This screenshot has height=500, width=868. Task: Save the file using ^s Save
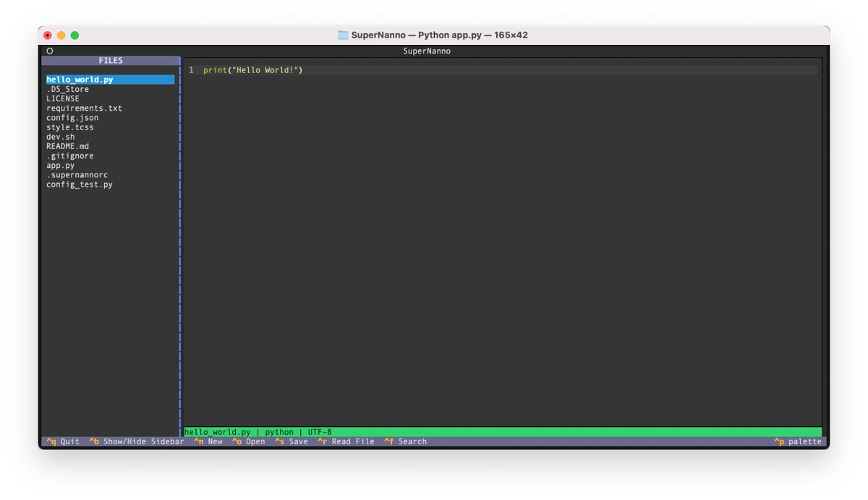pos(292,441)
